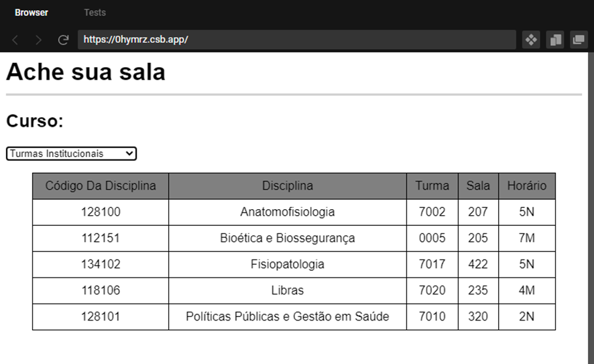Select the Browser tab
The height and width of the screenshot is (364, 594).
(32, 13)
